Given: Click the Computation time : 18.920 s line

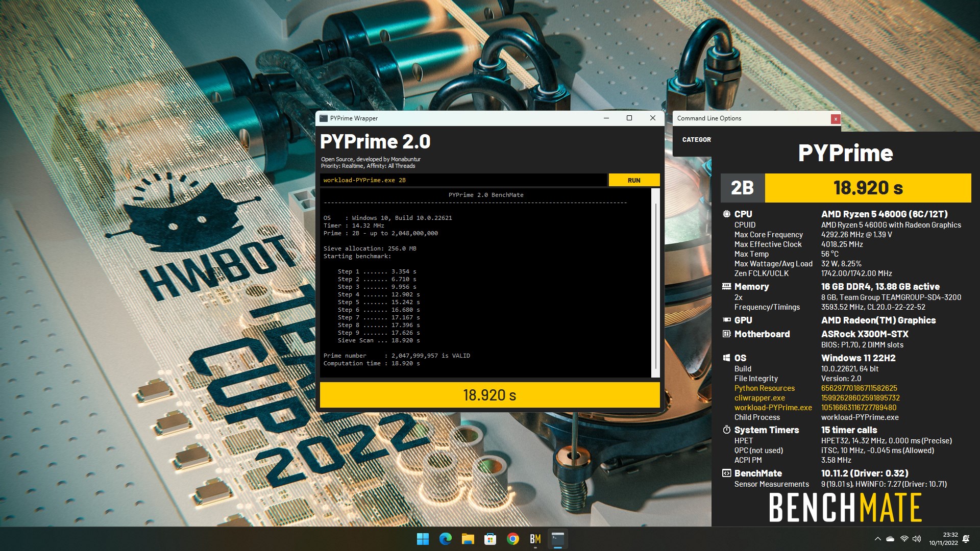Looking at the screenshot, I should point(372,363).
